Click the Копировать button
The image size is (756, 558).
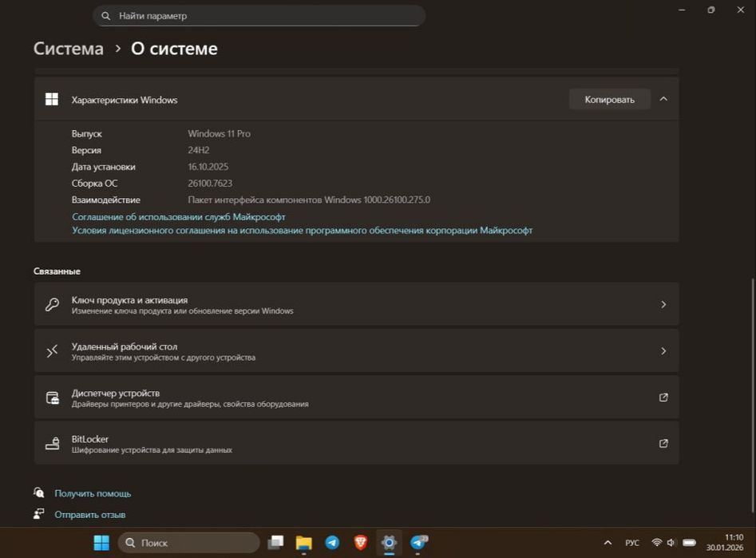609,99
